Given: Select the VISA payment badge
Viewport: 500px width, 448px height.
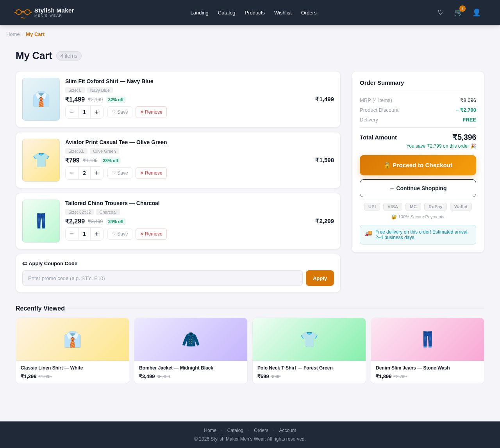Looking at the screenshot, I should [x=393, y=207].
